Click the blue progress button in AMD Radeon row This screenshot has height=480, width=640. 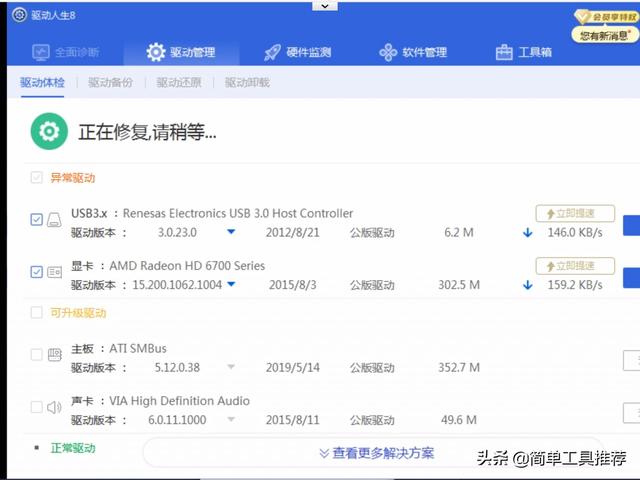631,278
